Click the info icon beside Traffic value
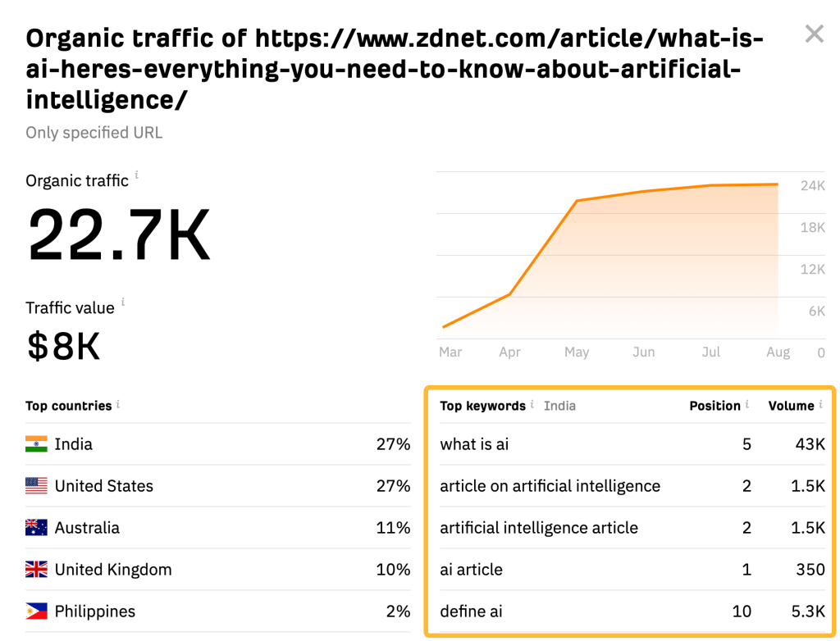 [x=121, y=302]
